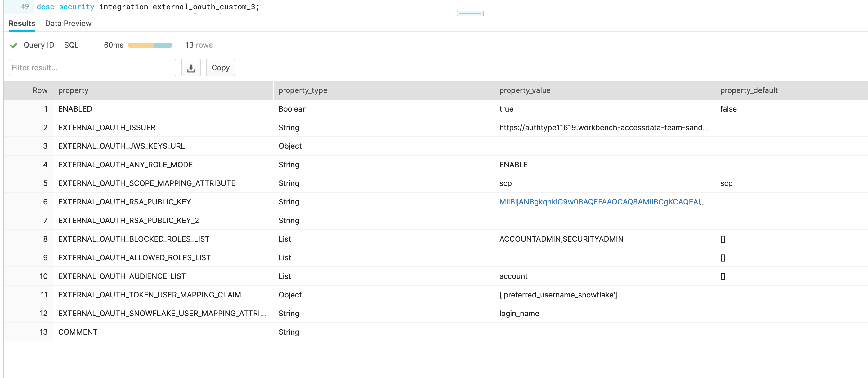Select the EXTERNAL_OAUTH_RSA_PUBLIC_KEY cell

pos(163,202)
